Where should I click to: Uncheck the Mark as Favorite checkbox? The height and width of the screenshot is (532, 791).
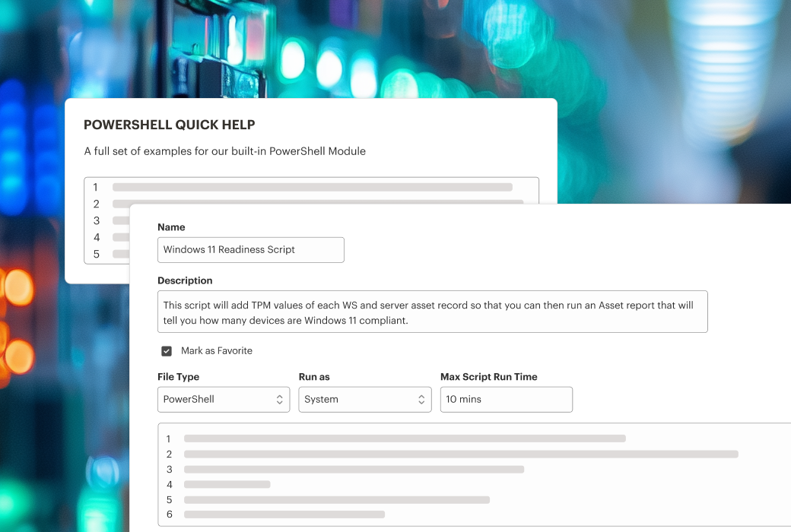click(167, 351)
